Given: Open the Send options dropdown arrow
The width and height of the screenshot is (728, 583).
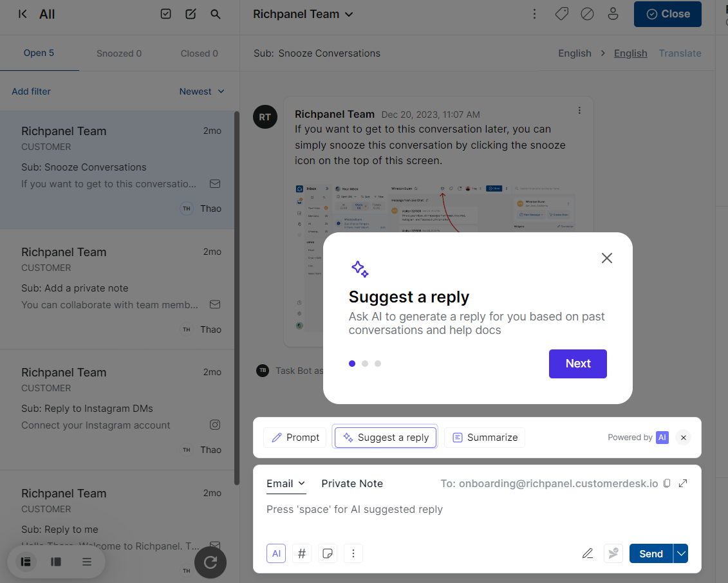Looking at the screenshot, I should pos(681,553).
